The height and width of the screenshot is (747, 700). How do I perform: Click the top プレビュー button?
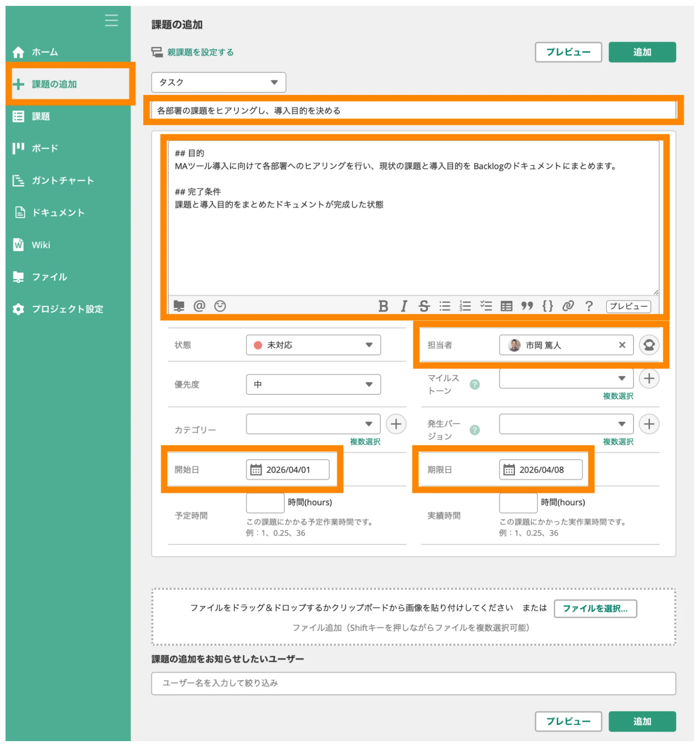568,52
